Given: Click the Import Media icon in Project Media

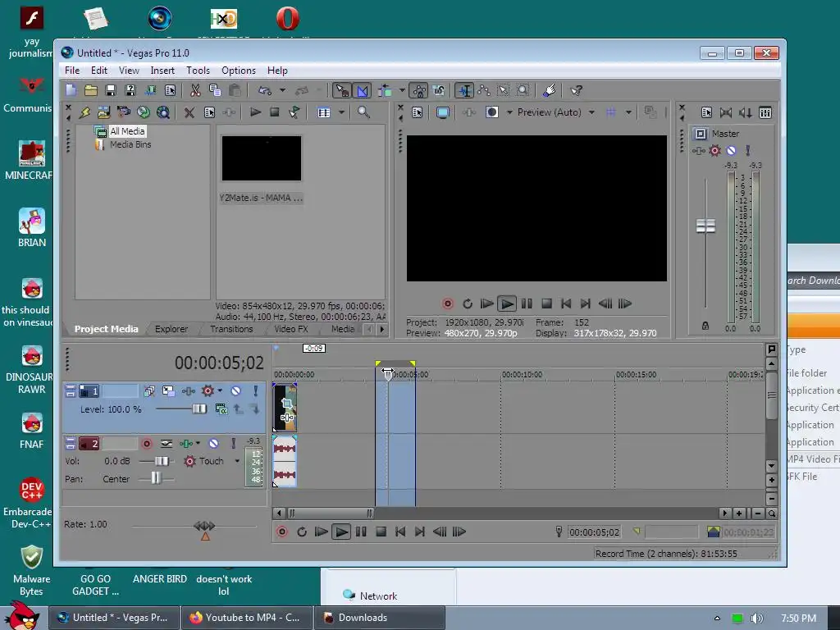Looking at the screenshot, I should pyautogui.click(x=103, y=112).
